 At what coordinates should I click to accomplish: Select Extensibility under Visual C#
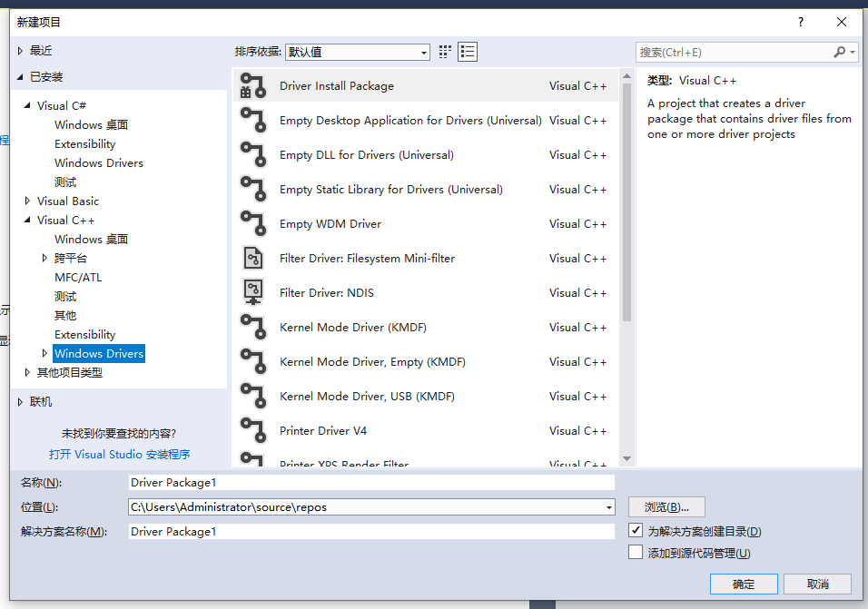click(x=84, y=143)
